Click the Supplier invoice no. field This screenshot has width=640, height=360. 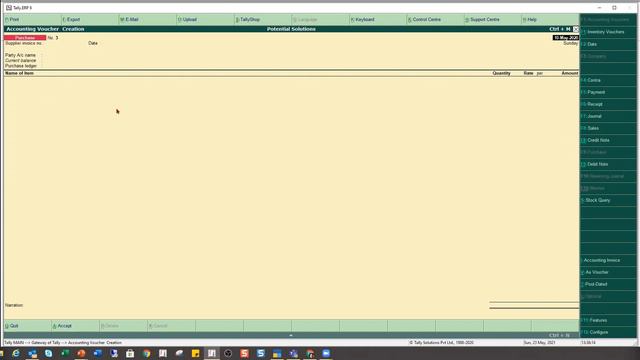click(24, 43)
